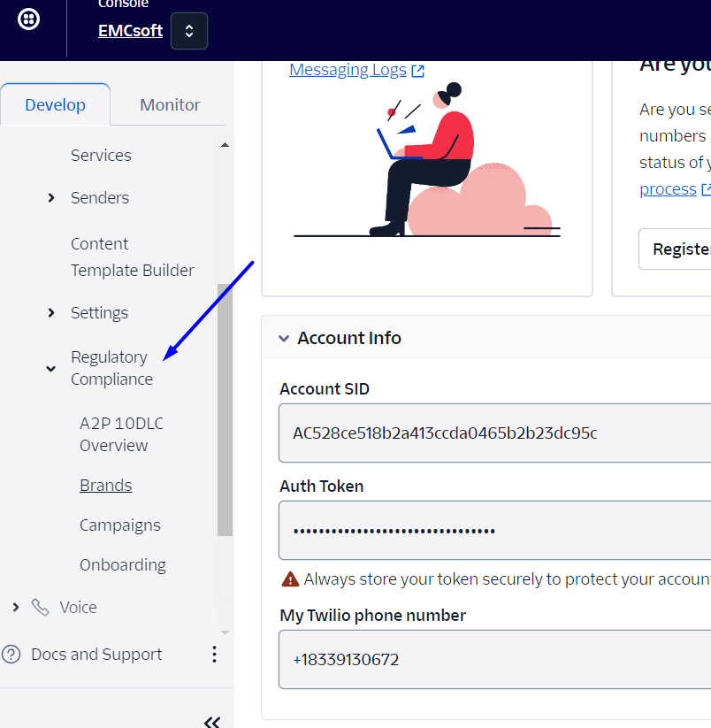The image size is (711, 728).
Task: Click the sidebar scroll-up arrow
Action: point(225,145)
